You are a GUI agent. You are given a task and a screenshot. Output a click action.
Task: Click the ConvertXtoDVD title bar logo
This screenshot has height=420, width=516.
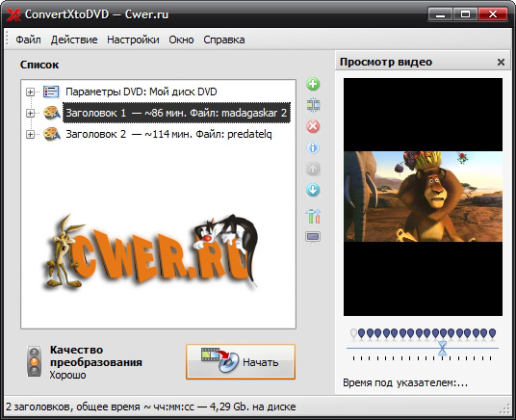click(13, 14)
